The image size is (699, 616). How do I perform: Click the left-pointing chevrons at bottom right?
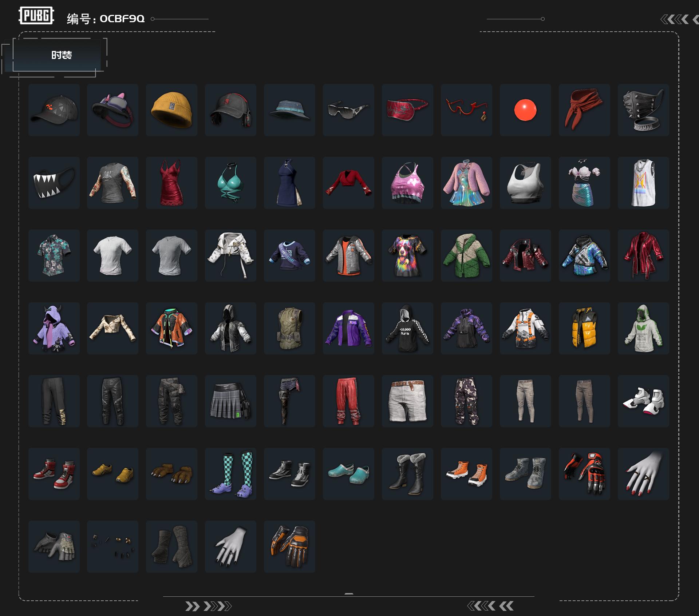point(490,606)
